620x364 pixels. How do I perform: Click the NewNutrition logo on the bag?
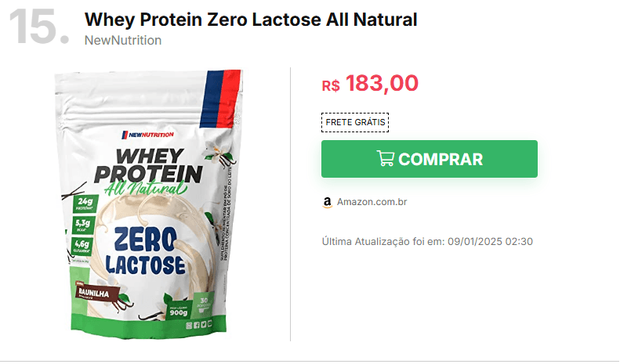click(147, 135)
